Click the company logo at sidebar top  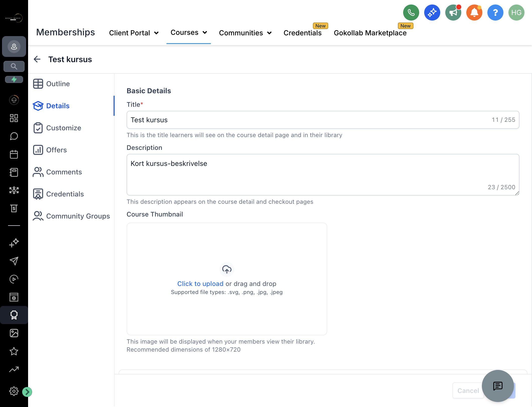14,18
